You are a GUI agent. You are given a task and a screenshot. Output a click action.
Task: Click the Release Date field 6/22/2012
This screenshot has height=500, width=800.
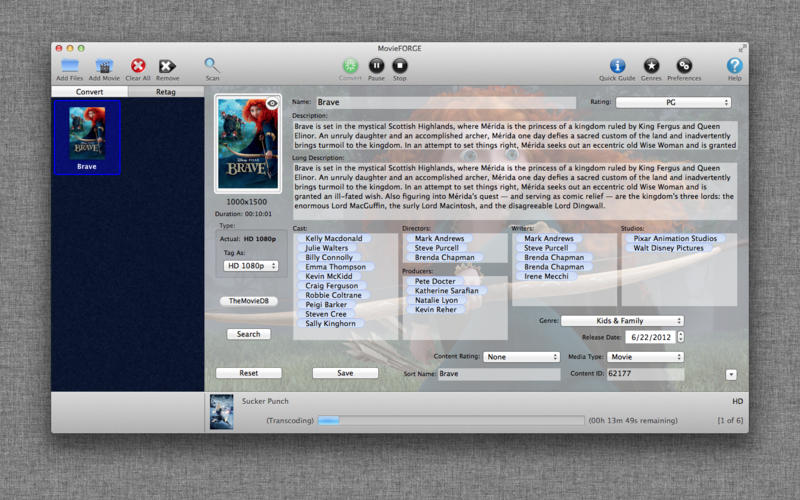click(x=651, y=337)
